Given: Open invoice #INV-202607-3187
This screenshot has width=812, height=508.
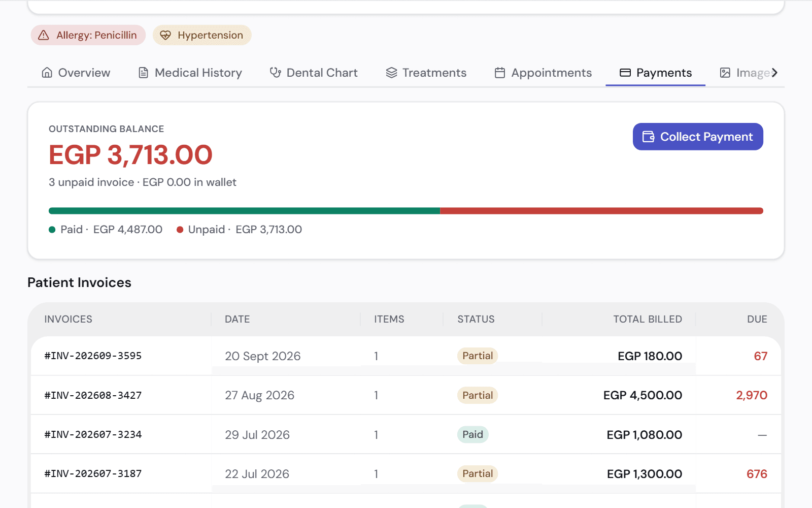Looking at the screenshot, I should 93,473.
